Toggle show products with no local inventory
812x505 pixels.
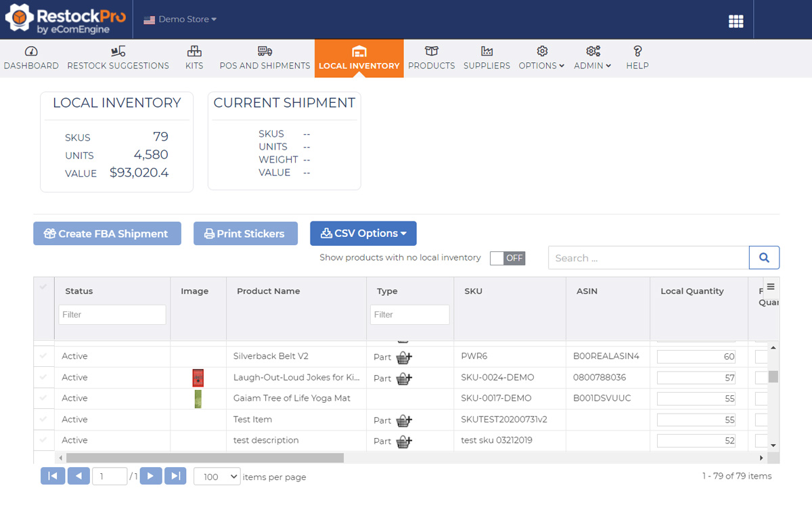[x=507, y=258]
